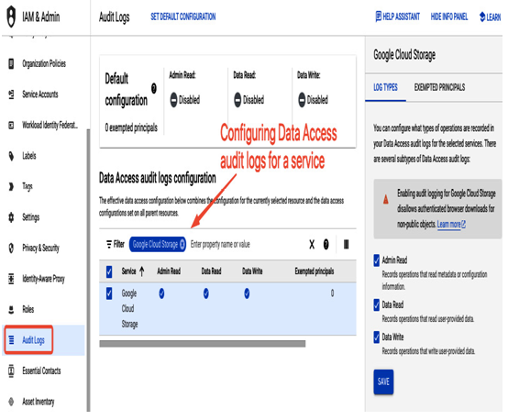The image size is (508, 420).
Task: Uncheck the Admin Read log type checkbox
Action: pyautogui.click(x=376, y=260)
